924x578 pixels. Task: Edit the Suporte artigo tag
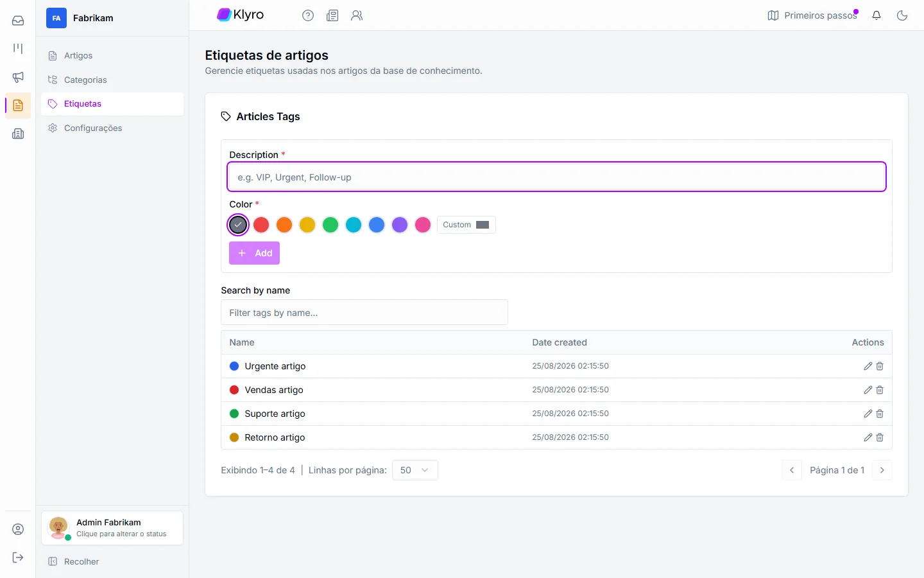(x=868, y=414)
